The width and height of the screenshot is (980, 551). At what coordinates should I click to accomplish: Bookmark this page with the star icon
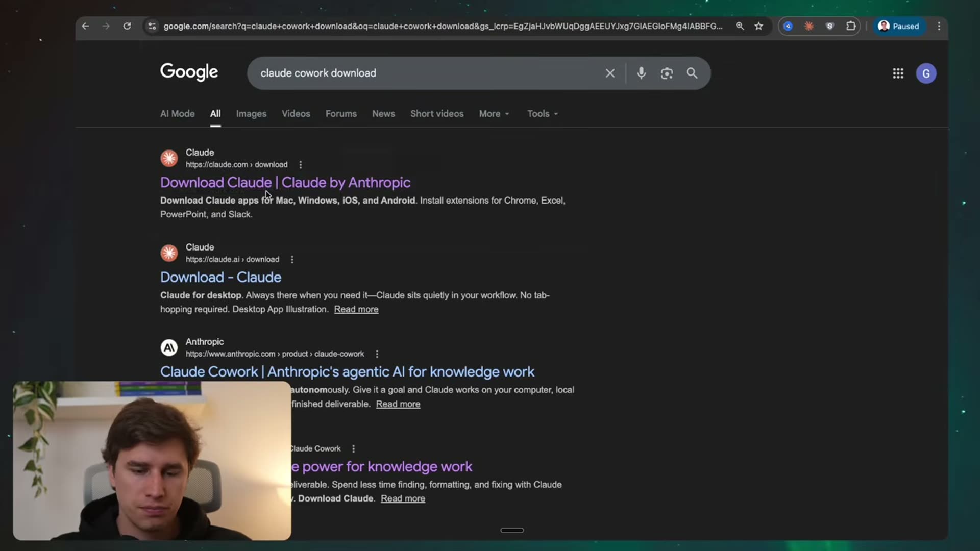(x=759, y=26)
